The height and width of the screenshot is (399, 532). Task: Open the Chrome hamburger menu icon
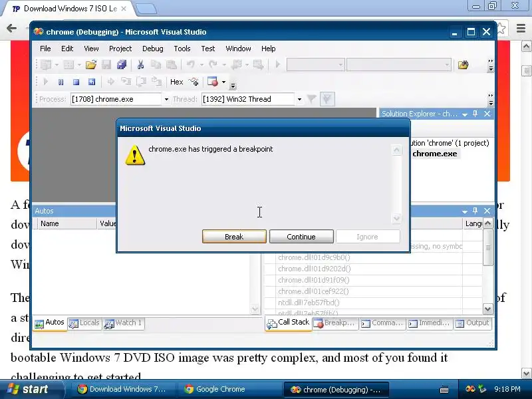521,28
